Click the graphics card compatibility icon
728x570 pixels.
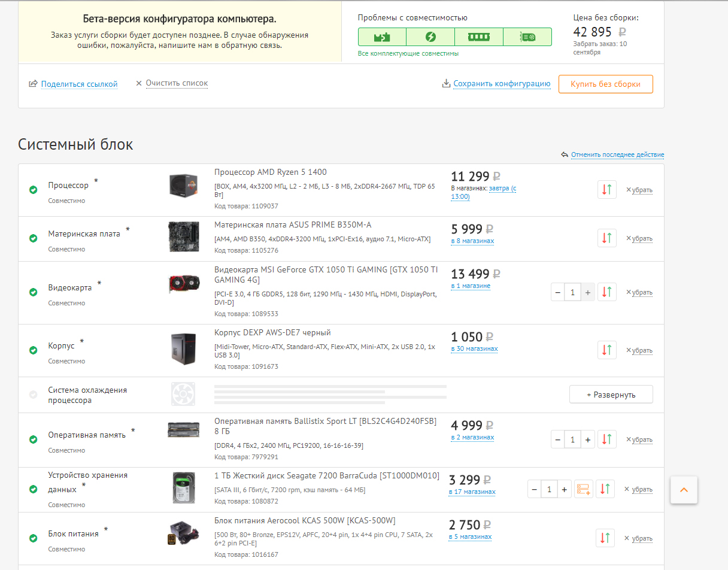tap(527, 37)
